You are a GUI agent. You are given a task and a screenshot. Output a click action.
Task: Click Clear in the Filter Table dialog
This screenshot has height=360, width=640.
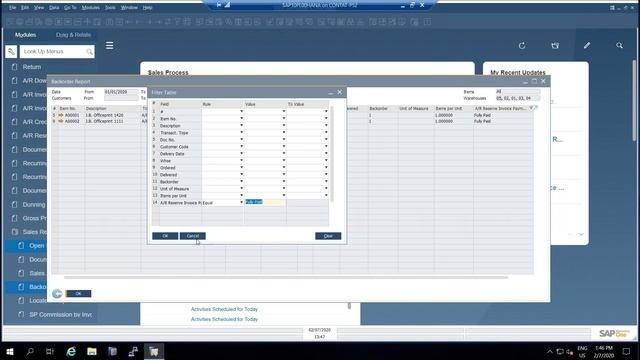pos(328,236)
